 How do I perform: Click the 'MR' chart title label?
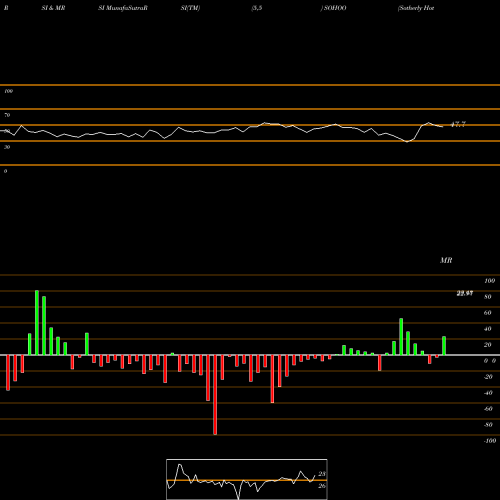click(x=446, y=260)
